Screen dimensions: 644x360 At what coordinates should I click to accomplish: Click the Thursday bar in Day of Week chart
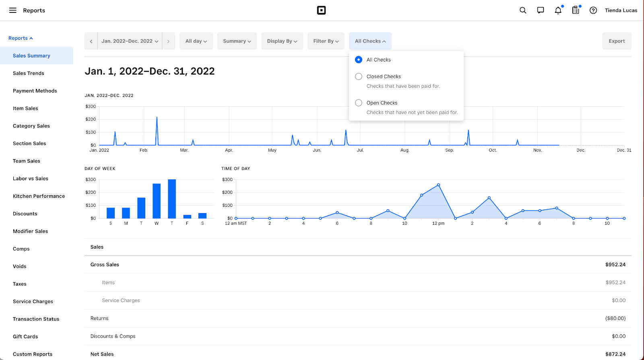click(172, 199)
